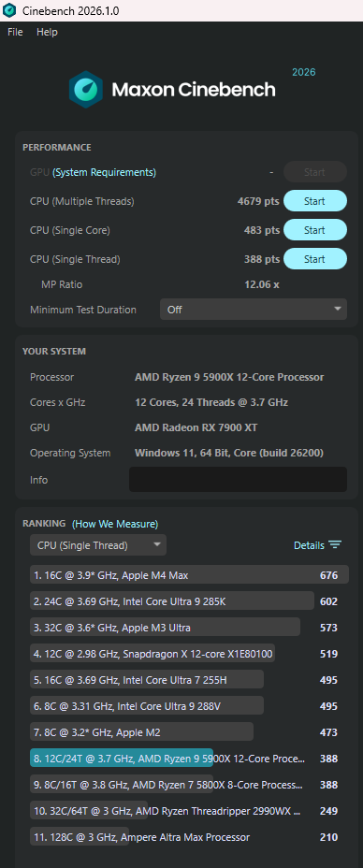Open the GPU System Requirements link
Image resolution: width=363 pixels, height=868 pixels.
[104, 172]
